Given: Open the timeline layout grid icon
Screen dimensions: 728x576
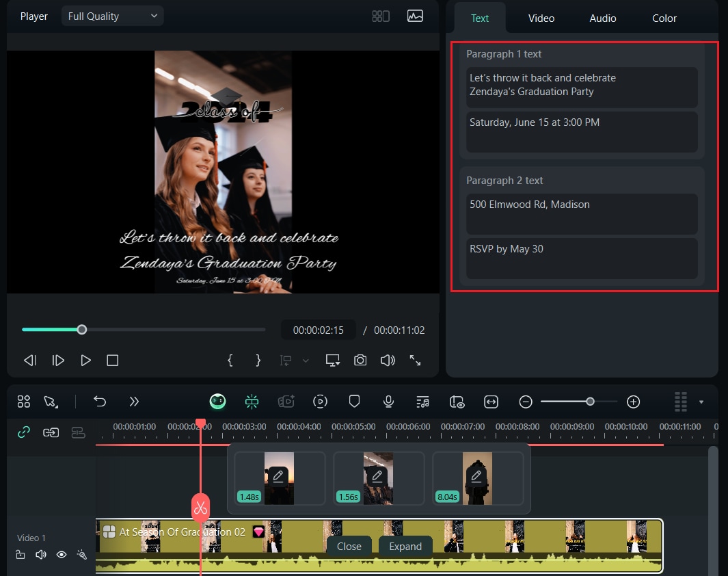Looking at the screenshot, I should tap(24, 402).
